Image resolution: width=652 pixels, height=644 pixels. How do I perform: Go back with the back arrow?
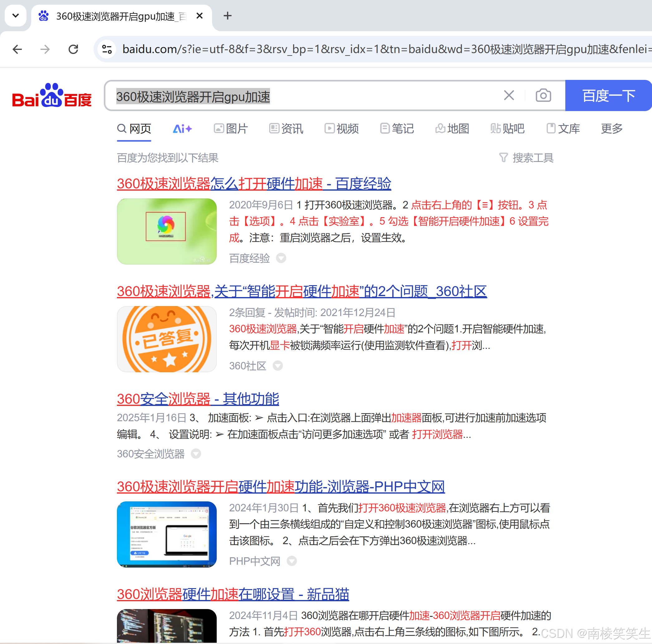(17, 49)
